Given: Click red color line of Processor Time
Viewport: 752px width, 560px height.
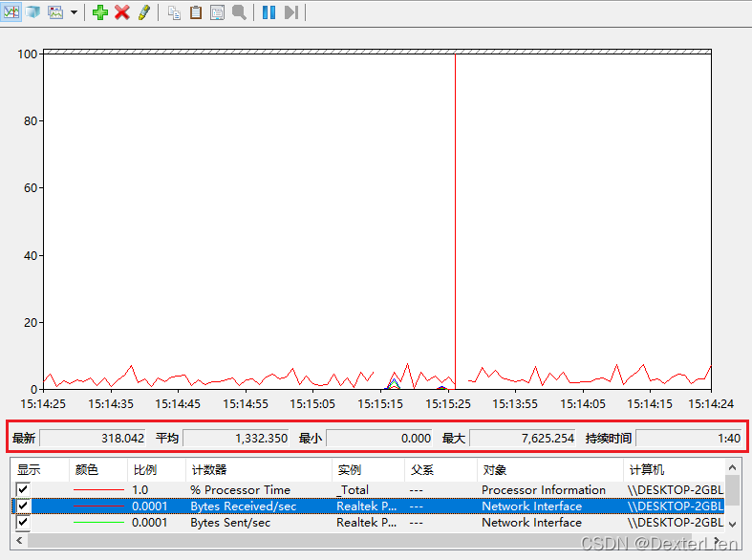Looking at the screenshot, I should (x=98, y=489).
